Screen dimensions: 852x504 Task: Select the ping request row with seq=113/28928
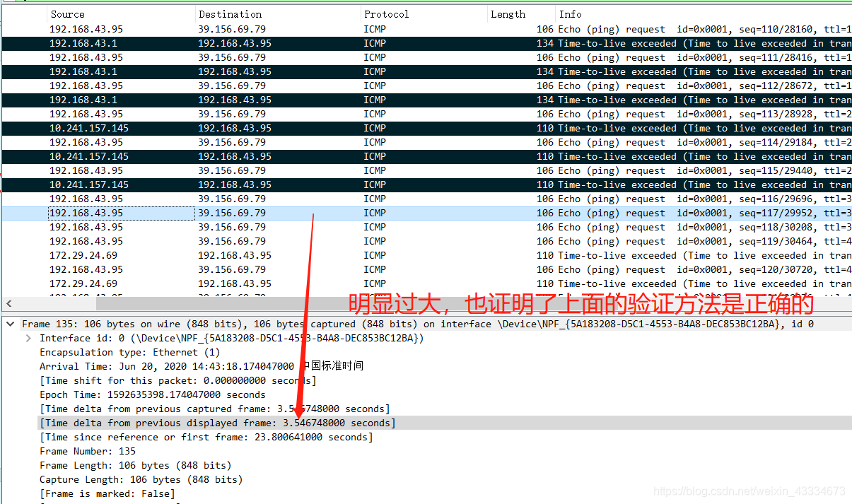[x=426, y=114]
